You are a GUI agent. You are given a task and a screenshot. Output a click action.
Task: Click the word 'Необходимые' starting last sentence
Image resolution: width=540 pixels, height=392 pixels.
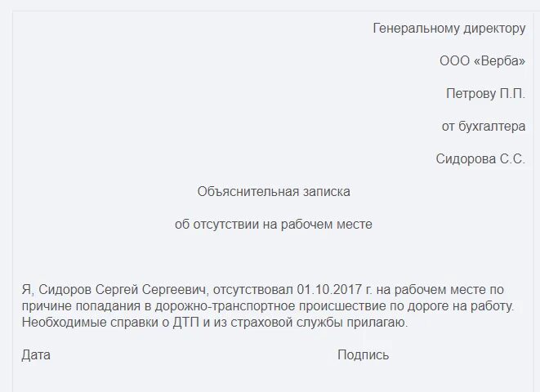(x=64, y=323)
